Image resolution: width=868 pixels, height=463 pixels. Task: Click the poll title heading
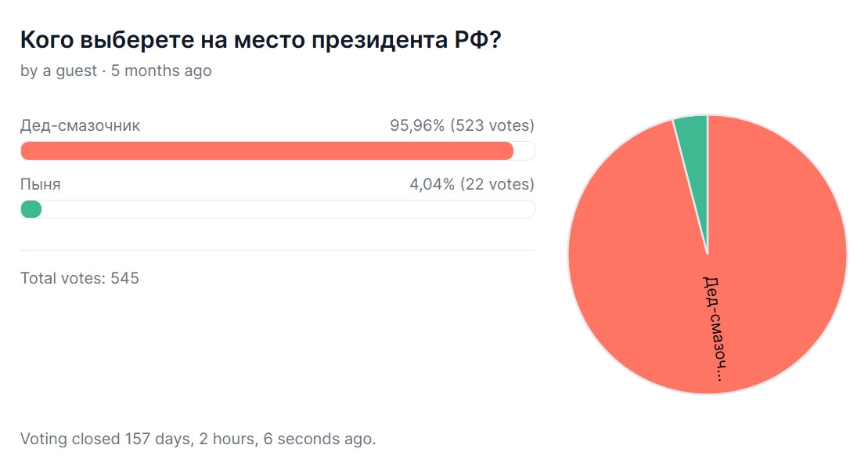pos(260,40)
